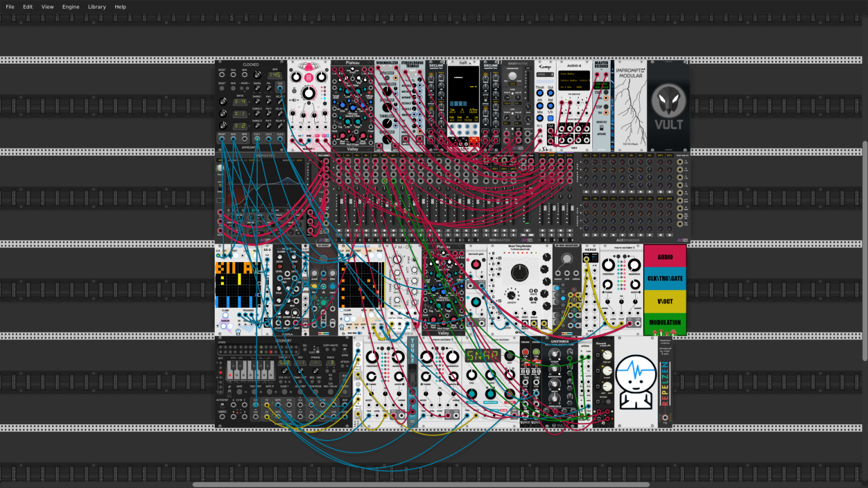The width and height of the screenshot is (868, 488).
Task: Open the Engine menu
Action: pyautogui.click(x=71, y=7)
